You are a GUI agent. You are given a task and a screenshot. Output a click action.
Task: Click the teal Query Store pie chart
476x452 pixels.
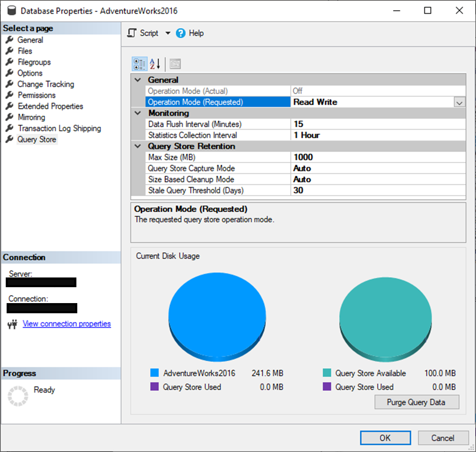(x=385, y=319)
